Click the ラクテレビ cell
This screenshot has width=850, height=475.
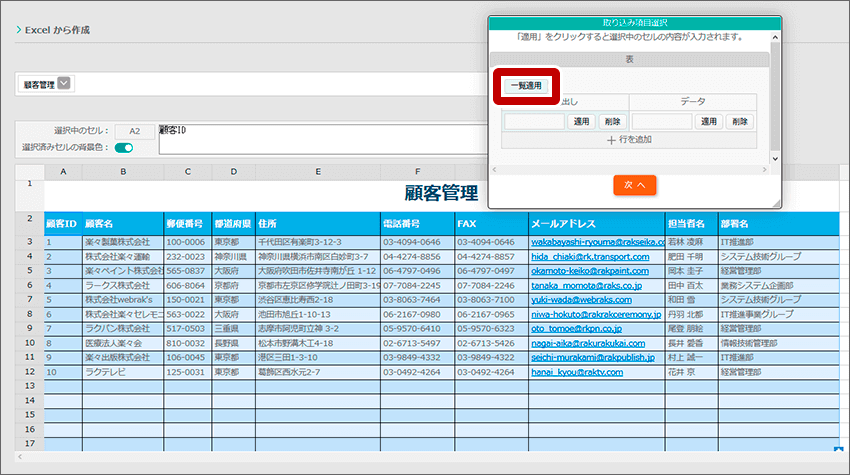[x=123, y=372]
